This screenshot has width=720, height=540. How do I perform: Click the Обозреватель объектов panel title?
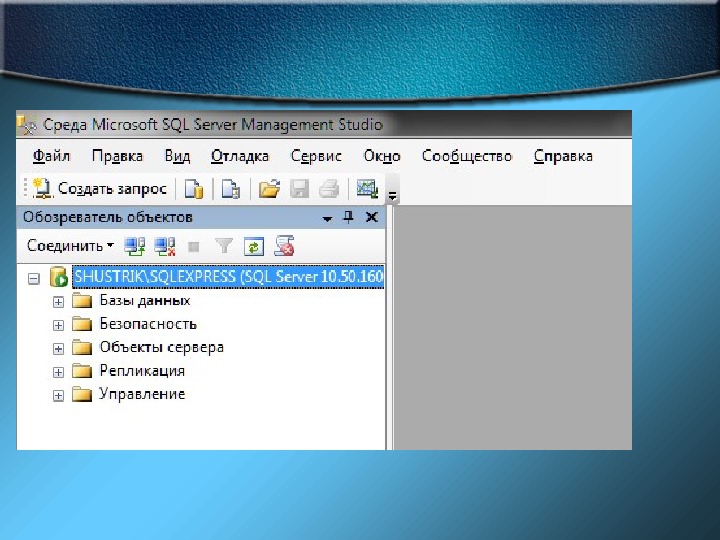108,217
